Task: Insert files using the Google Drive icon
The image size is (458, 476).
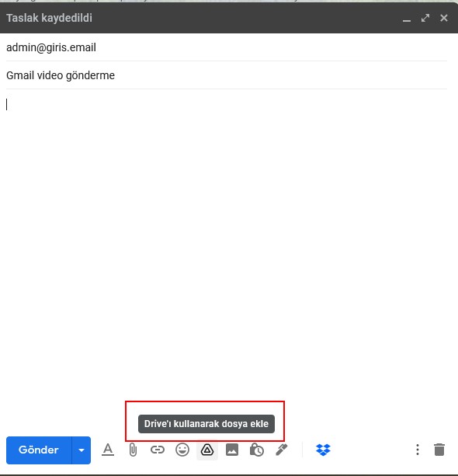Action: point(207,450)
